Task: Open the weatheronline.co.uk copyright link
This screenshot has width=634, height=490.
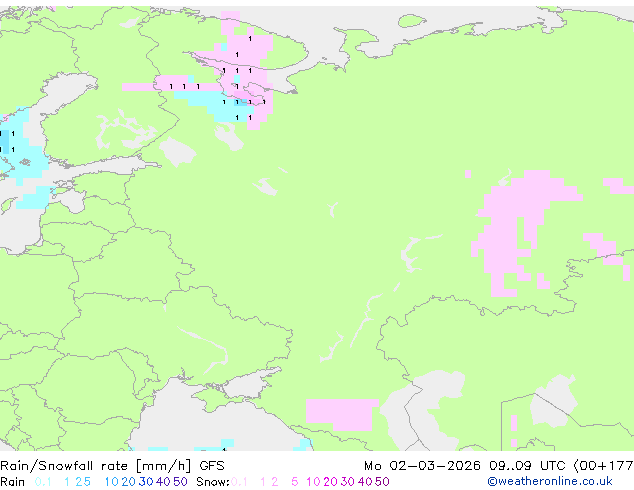Action: 549,481
